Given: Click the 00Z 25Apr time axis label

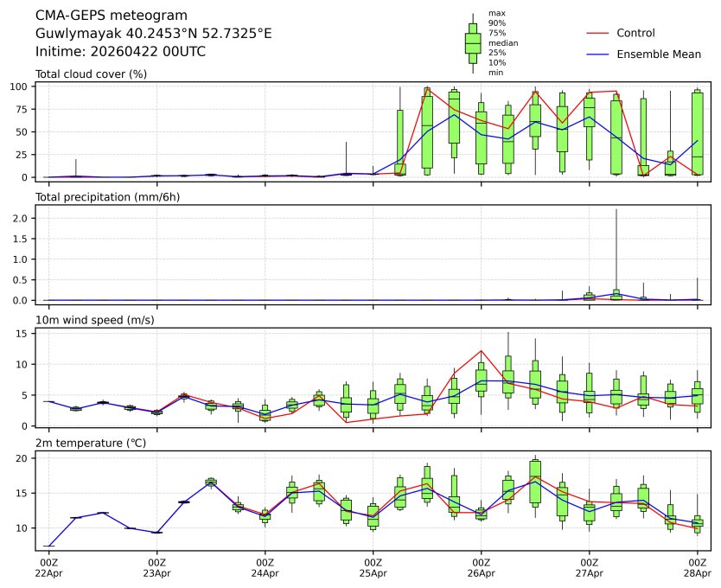Looking at the screenshot, I should click(x=373, y=568).
